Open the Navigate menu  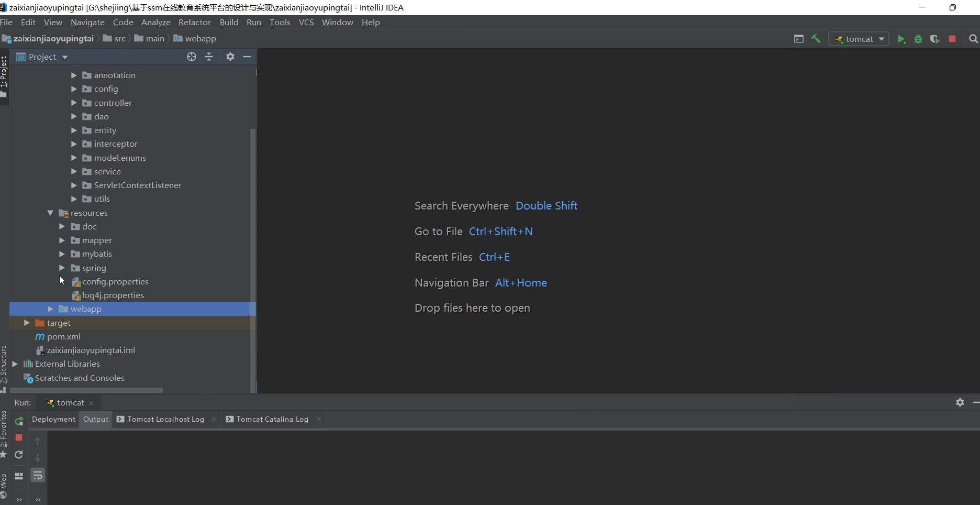[x=87, y=23]
